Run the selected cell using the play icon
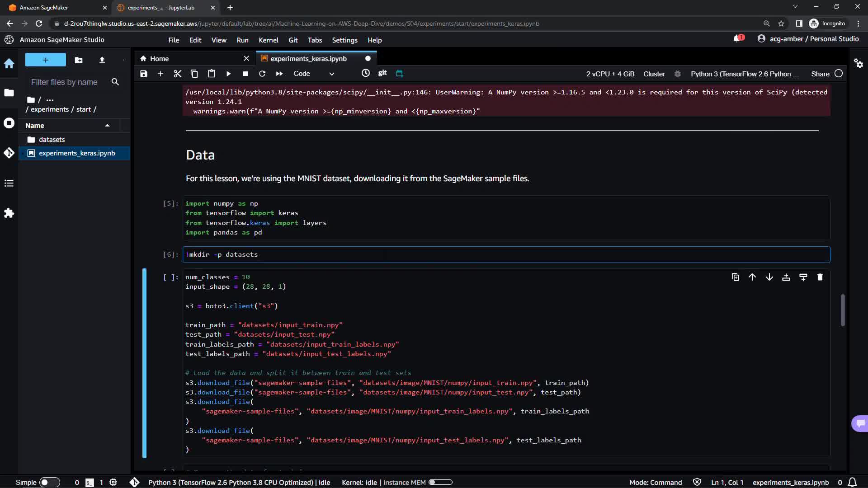The height and width of the screenshot is (488, 868). coord(228,74)
